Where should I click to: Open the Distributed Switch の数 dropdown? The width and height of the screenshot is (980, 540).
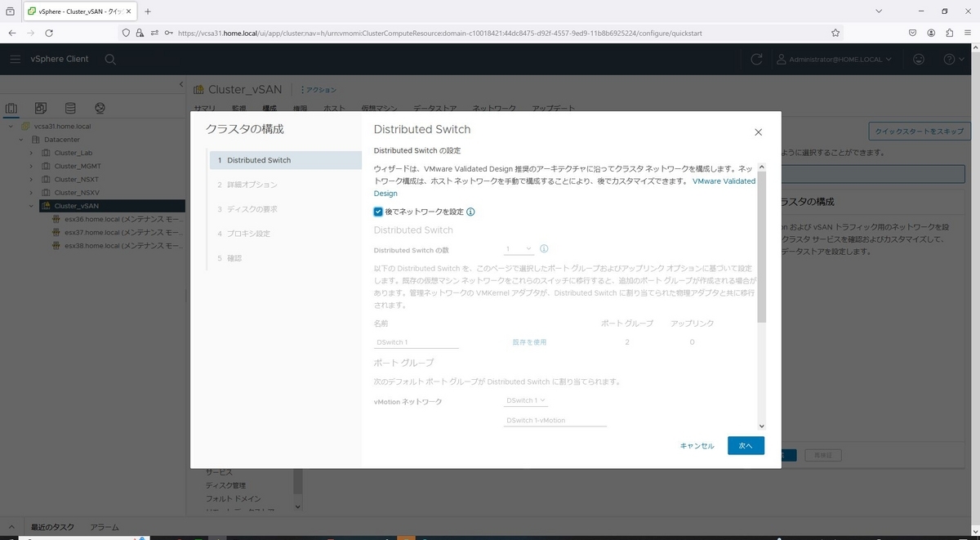coord(519,248)
